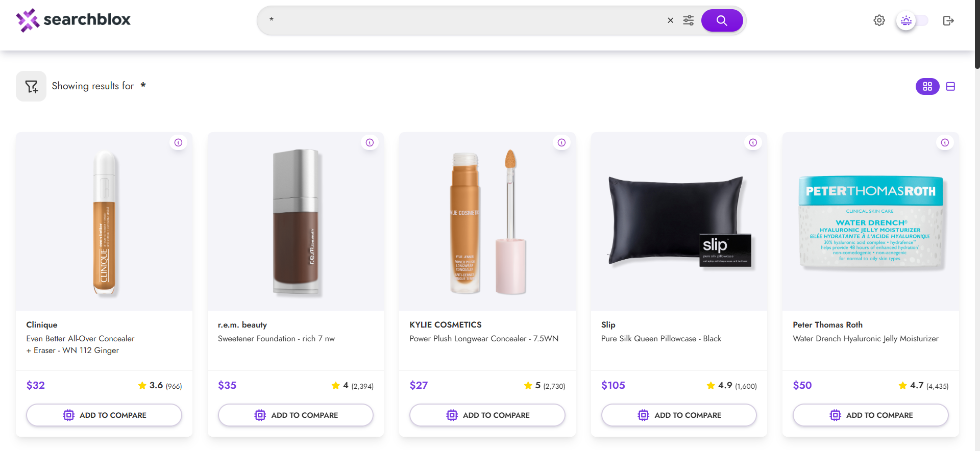Open the settings gear icon
Image resolution: width=980 pixels, height=451 pixels.
pos(879,20)
